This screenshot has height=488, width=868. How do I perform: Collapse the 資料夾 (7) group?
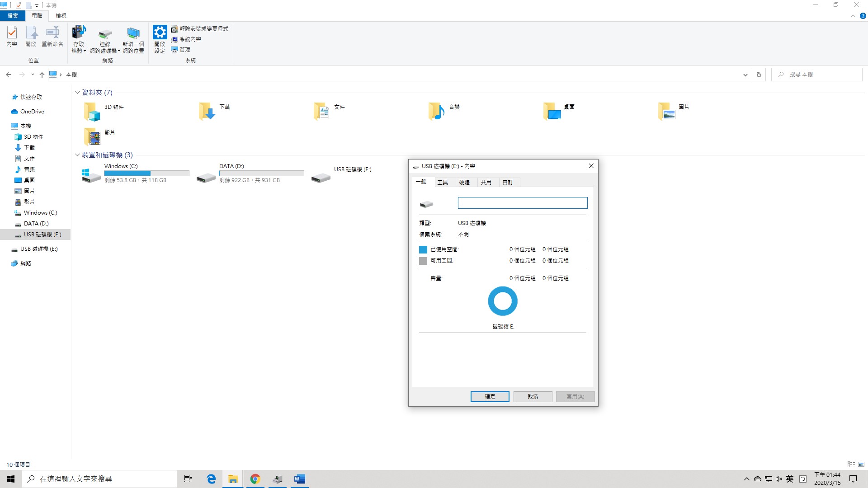tap(77, 93)
